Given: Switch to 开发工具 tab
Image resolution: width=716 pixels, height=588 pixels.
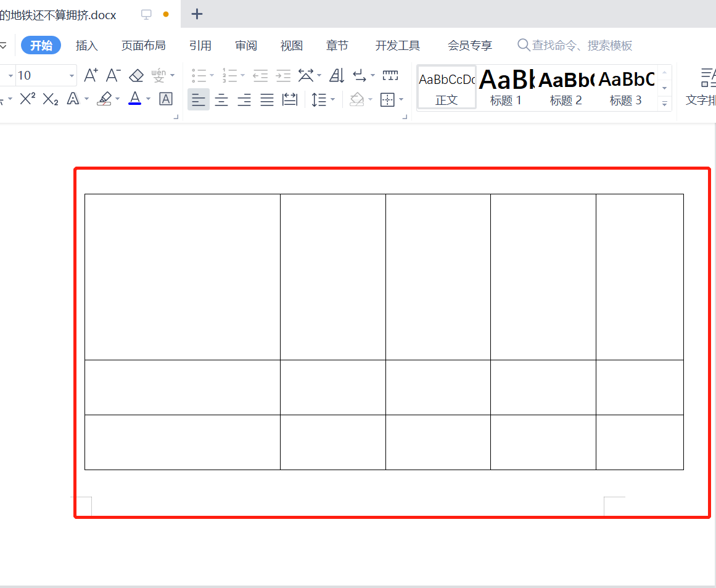Looking at the screenshot, I should click(397, 45).
